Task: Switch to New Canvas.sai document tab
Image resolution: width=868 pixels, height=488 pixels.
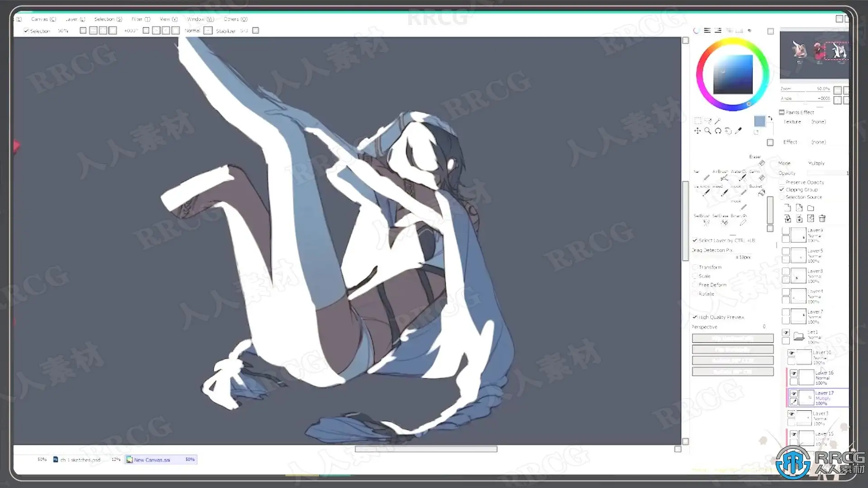Action: click(152, 460)
